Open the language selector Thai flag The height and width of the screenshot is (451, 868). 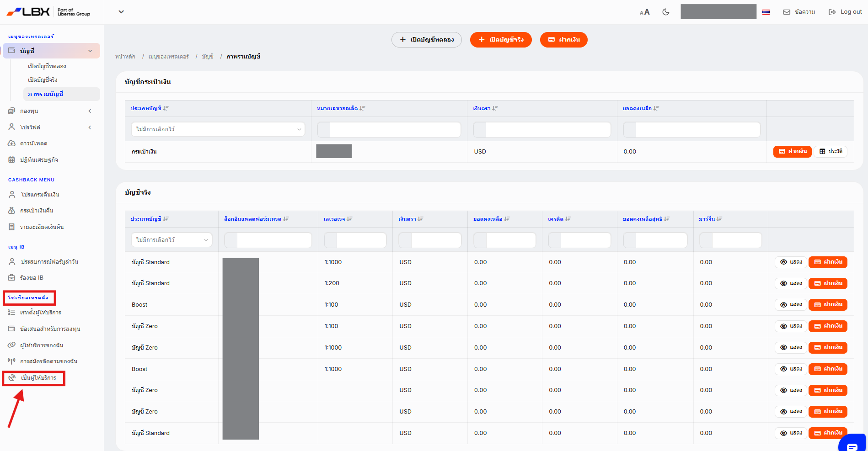766,12
